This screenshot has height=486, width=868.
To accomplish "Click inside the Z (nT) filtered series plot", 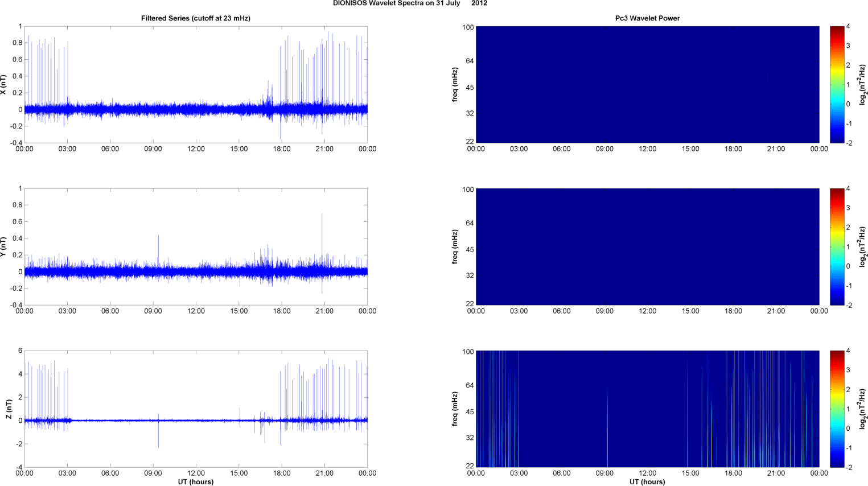I will (x=196, y=409).
